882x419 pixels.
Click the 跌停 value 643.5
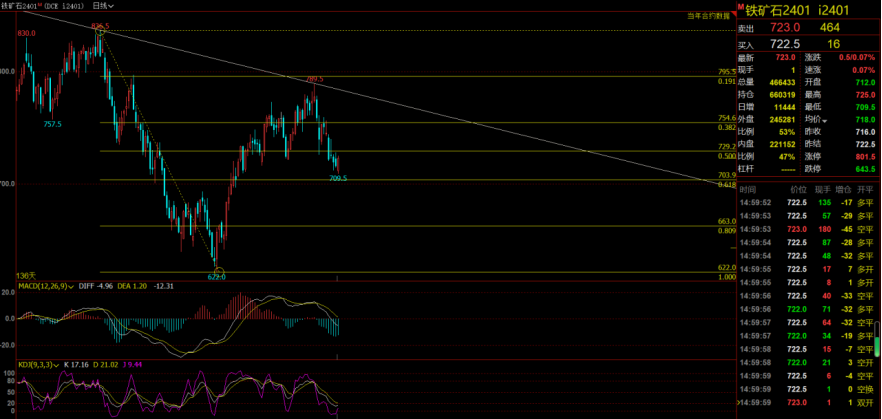point(866,169)
